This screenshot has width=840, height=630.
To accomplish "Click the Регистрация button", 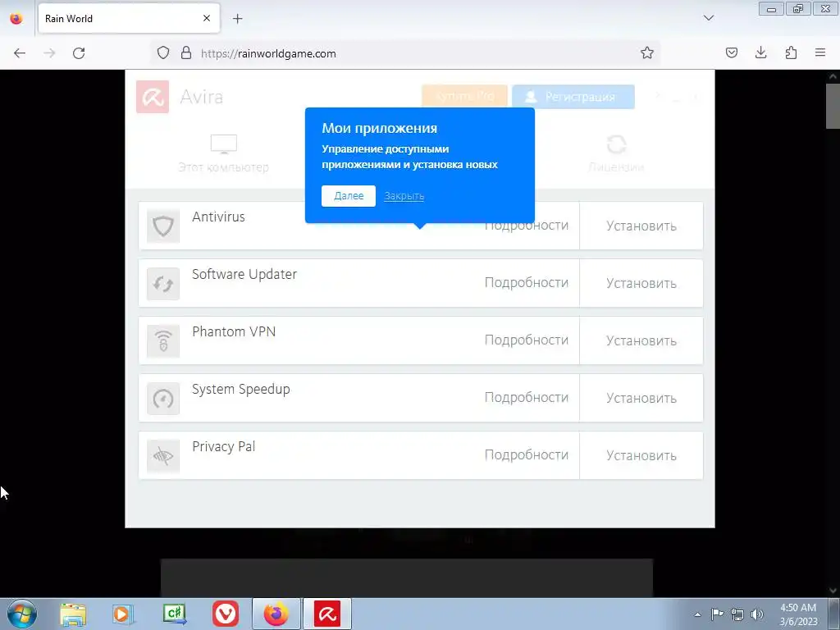I will [573, 97].
